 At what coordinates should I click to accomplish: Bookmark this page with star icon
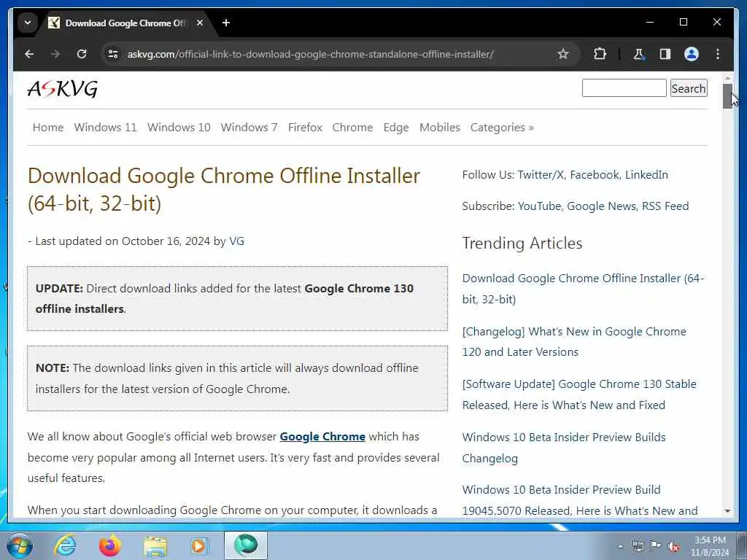click(562, 54)
